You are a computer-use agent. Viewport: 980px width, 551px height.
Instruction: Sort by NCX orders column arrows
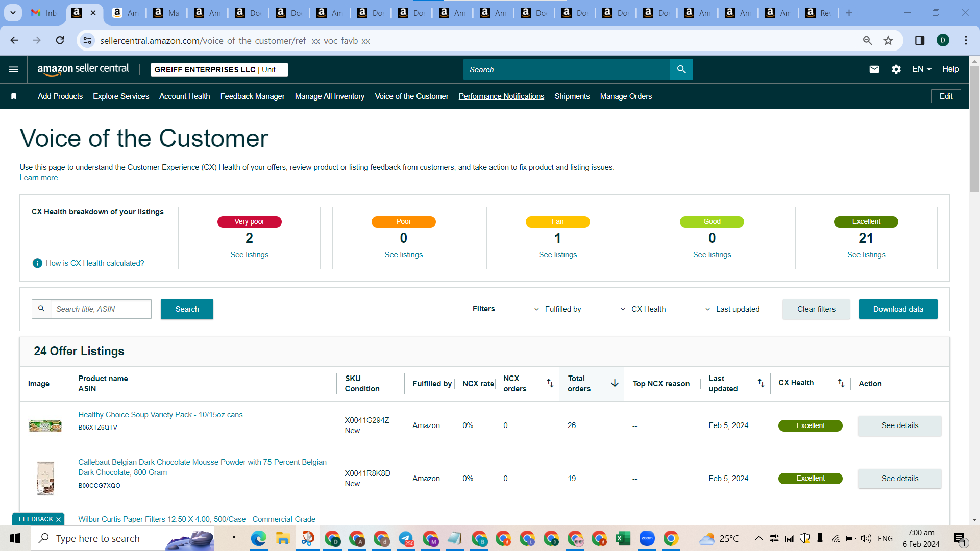point(550,383)
